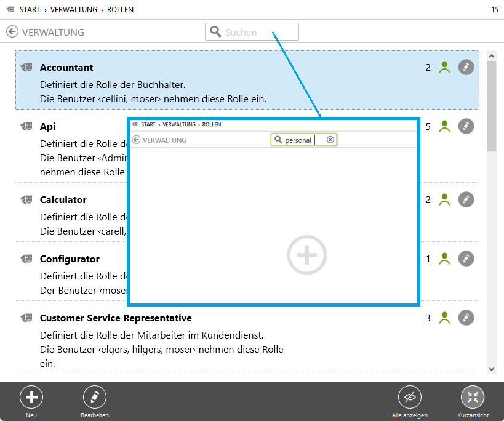Toggle Kurzansicht compact view
The width and height of the screenshot is (504, 421).
(472, 398)
